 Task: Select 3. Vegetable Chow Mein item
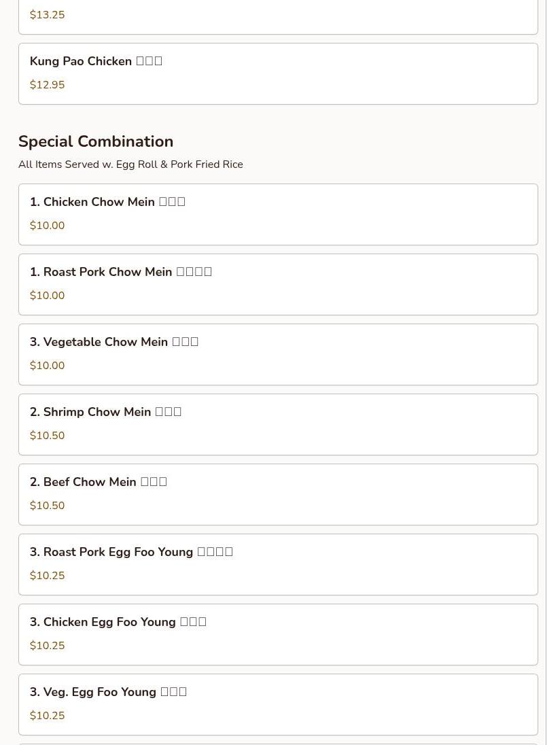[x=278, y=354]
